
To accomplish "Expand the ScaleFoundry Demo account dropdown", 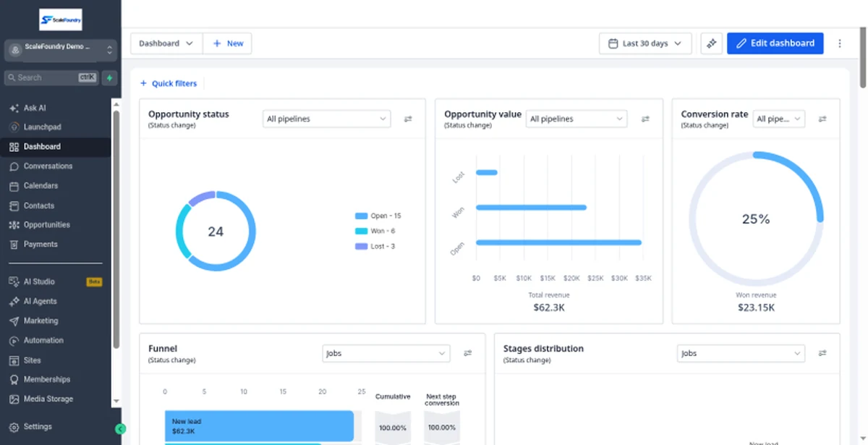I will coord(61,50).
